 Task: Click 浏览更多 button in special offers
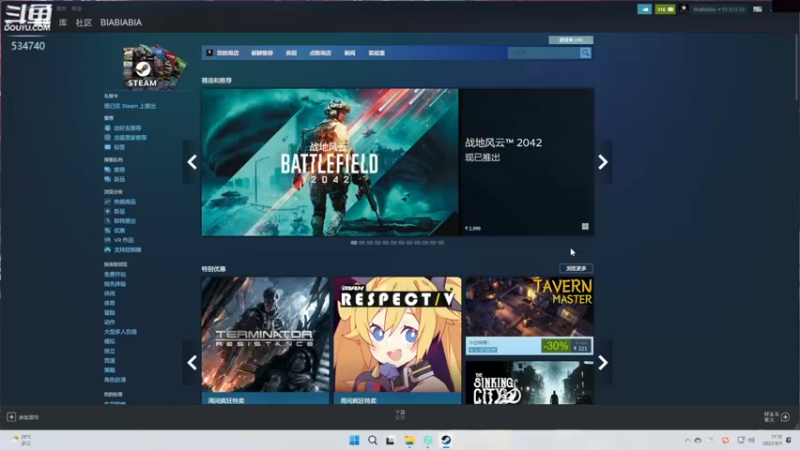(x=576, y=268)
